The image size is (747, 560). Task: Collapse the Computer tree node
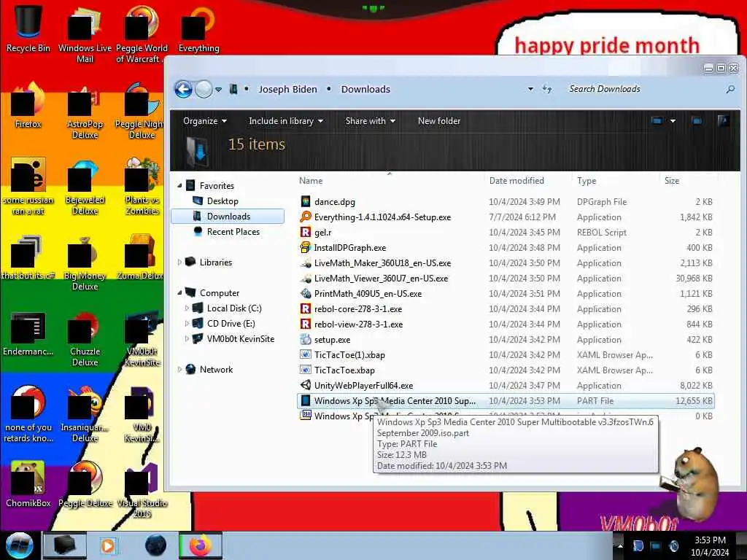pyautogui.click(x=179, y=292)
